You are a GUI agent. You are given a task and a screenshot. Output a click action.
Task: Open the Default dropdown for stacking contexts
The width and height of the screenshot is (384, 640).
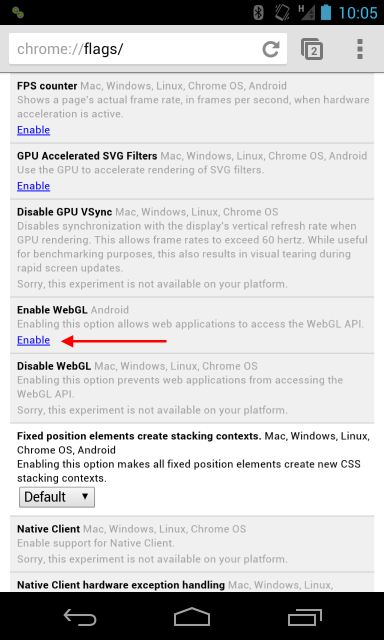(x=57, y=497)
